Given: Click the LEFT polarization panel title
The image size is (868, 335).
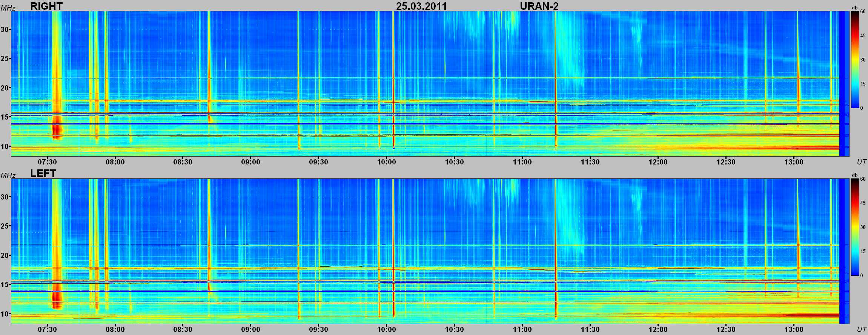Looking at the screenshot, I should coord(43,174).
